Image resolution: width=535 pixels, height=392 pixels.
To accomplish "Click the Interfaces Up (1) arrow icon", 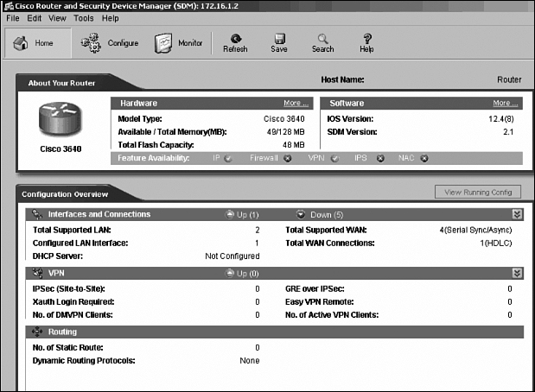I will (x=230, y=214).
